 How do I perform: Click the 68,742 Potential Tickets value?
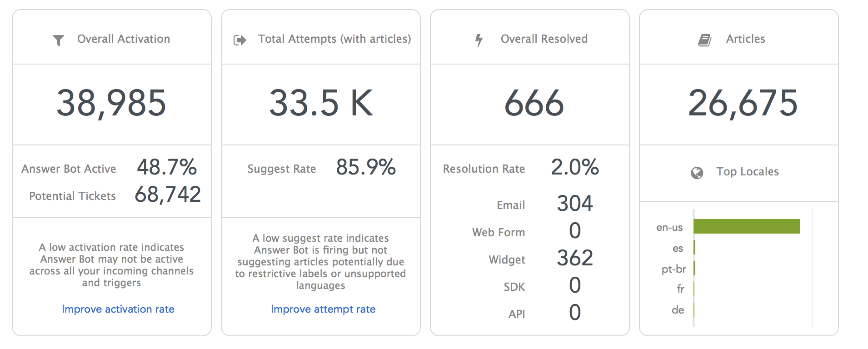pos(168,194)
